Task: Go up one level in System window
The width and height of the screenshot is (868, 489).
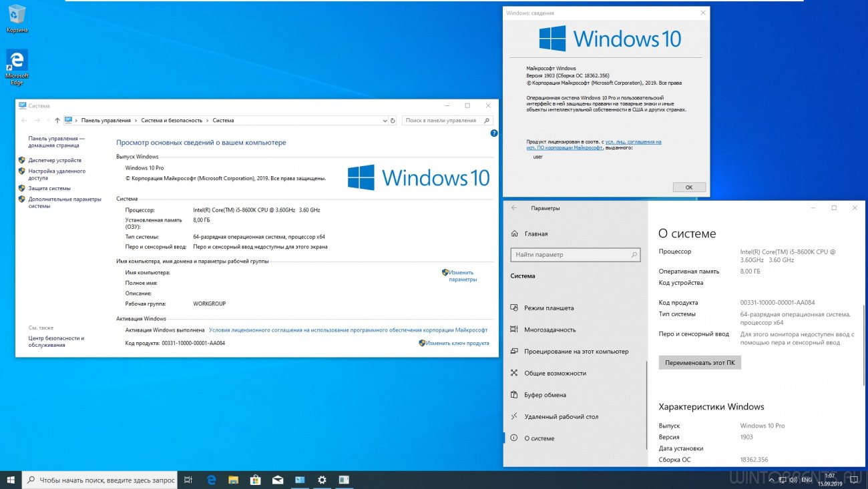Action: 57,121
